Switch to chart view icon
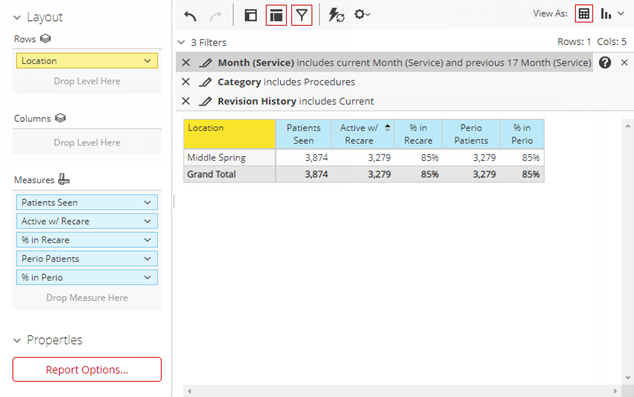Viewport: 634px width, 397px height. tap(606, 14)
